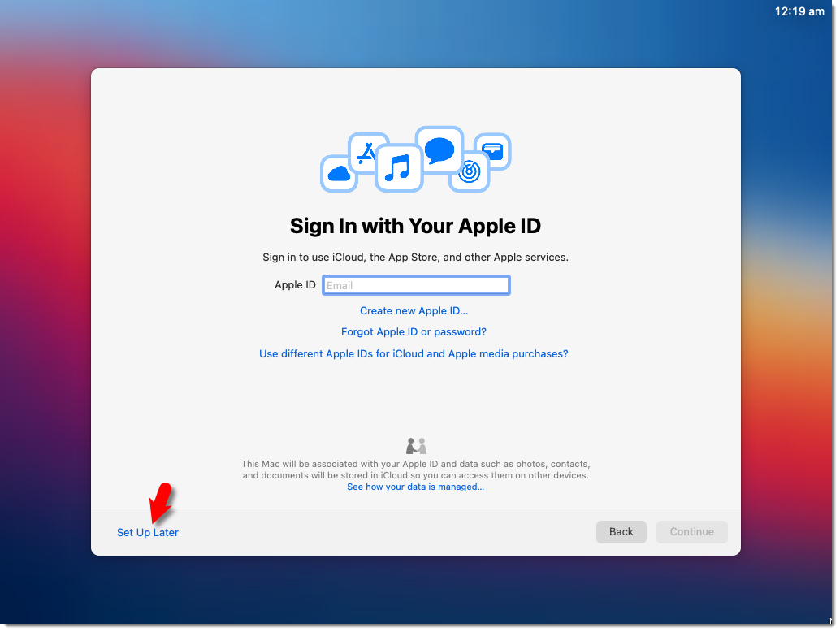
Task: Click the Apple ID field label
Action: [295, 285]
